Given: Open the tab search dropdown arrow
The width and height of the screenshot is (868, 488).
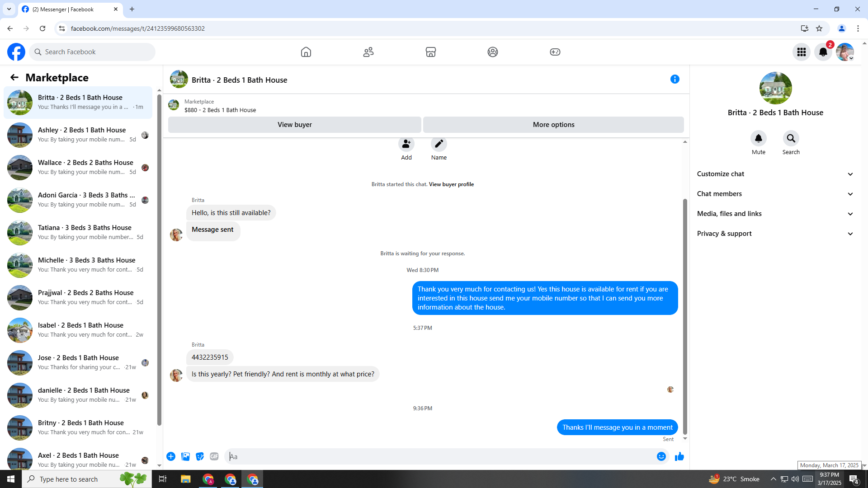Looking at the screenshot, I should tap(9, 9).
